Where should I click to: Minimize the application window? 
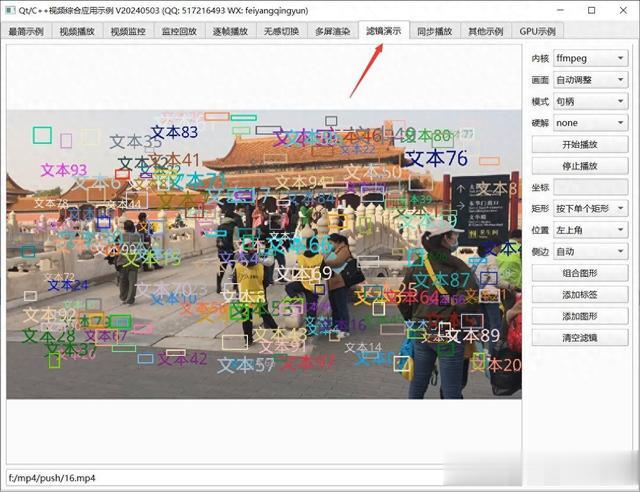[x=561, y=10]
